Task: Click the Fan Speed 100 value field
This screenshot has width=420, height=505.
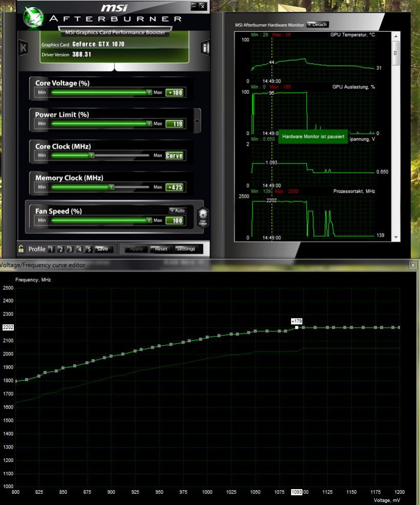Action: 175,221
